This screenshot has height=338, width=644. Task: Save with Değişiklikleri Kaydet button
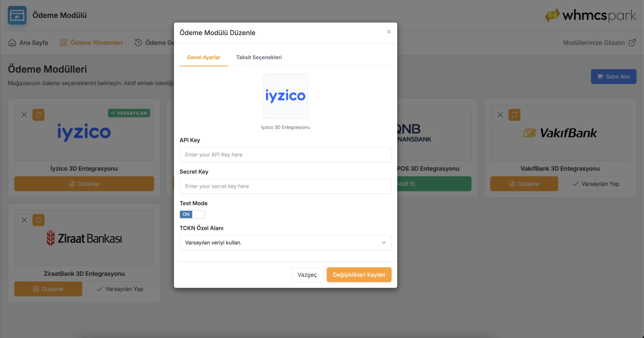(359, 275)
